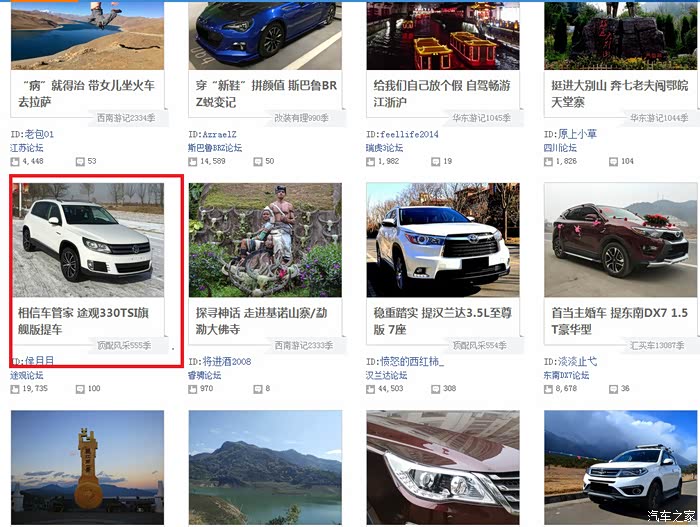
Task: Click views icon beside 4,448
Action: (15, 162)
